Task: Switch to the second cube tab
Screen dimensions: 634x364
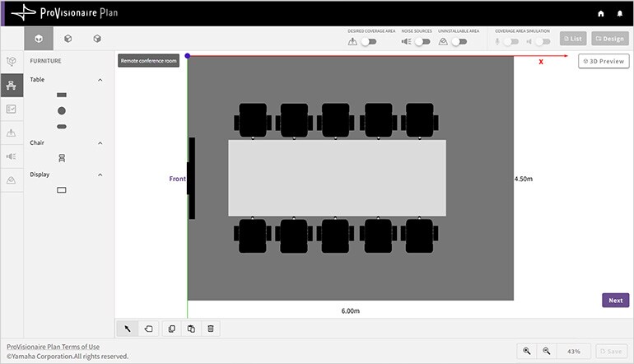Action: click(x=68, y=39)
